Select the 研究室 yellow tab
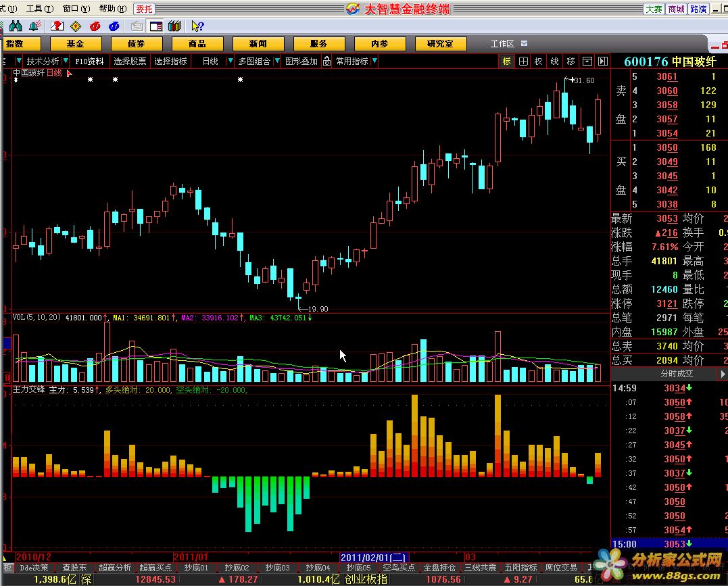728x586 pixels. 441,44
